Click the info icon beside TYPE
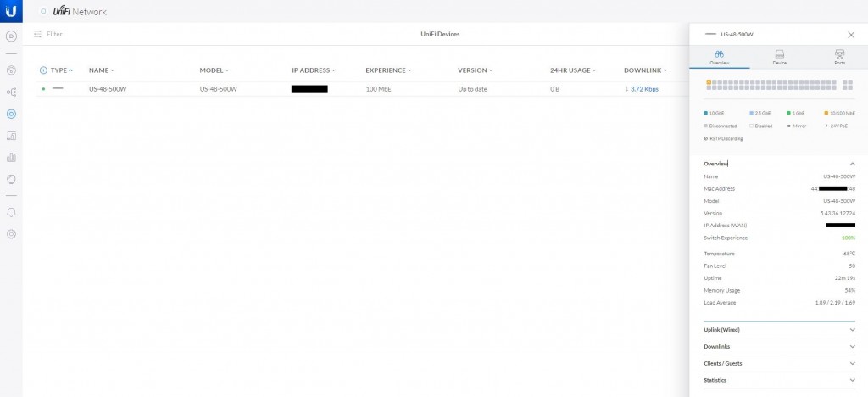The height and width of the screenshot is (397, 868). (x=43, y=70)
